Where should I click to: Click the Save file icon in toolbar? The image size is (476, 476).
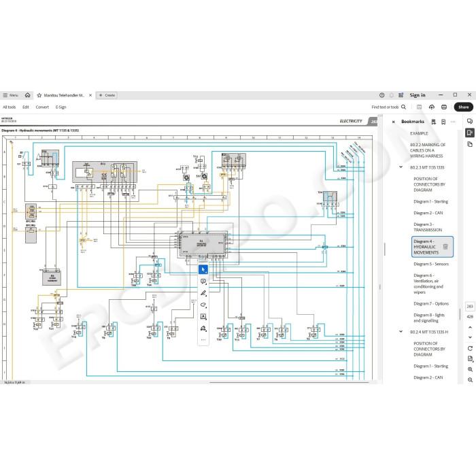[x=420, y=107]
